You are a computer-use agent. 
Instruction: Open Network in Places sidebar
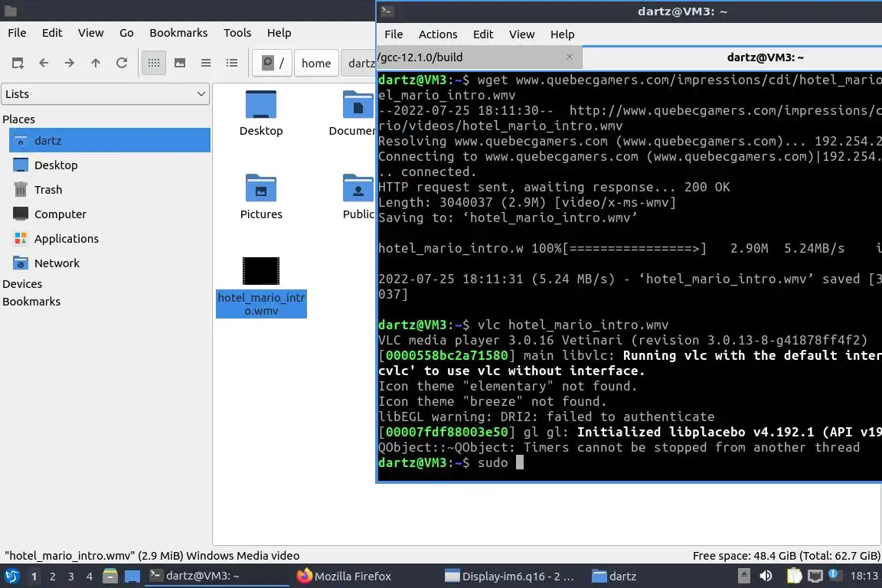click(109, 263)
